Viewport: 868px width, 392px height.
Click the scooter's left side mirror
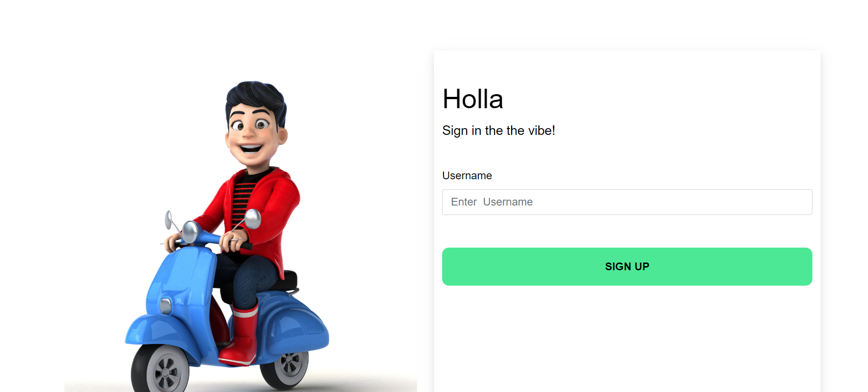coord(169,220)
